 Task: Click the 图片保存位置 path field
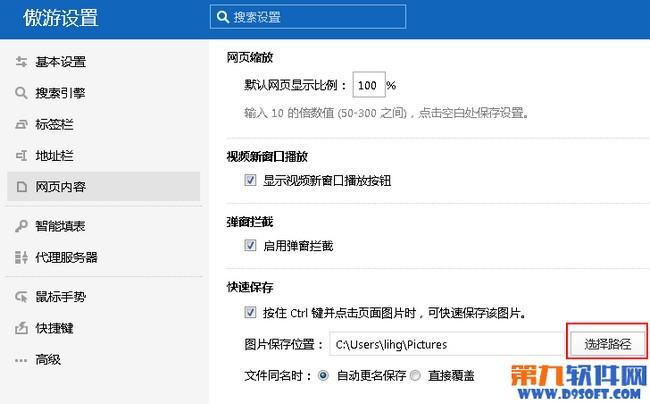449,344
